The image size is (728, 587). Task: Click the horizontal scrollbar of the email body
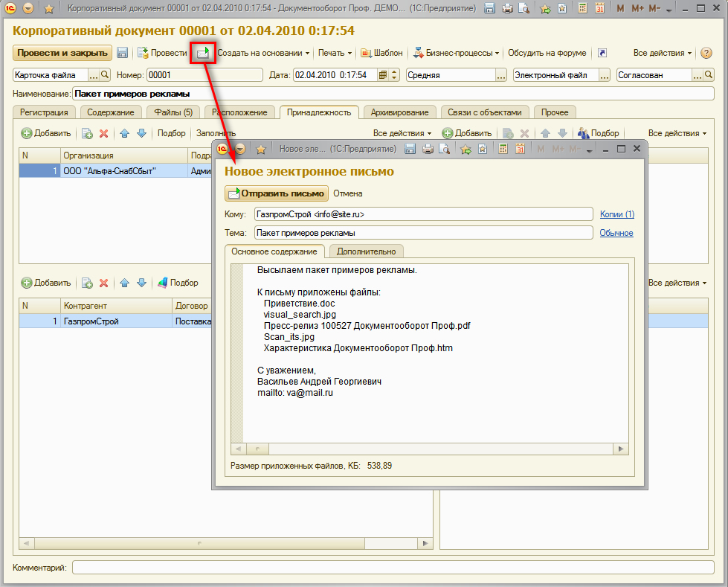(x=430, y=449)
